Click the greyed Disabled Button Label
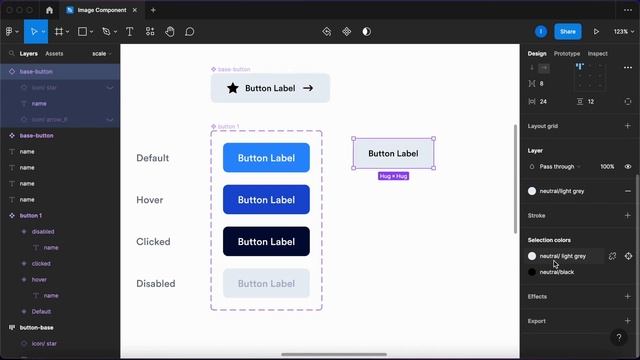 tap(266, 283)
